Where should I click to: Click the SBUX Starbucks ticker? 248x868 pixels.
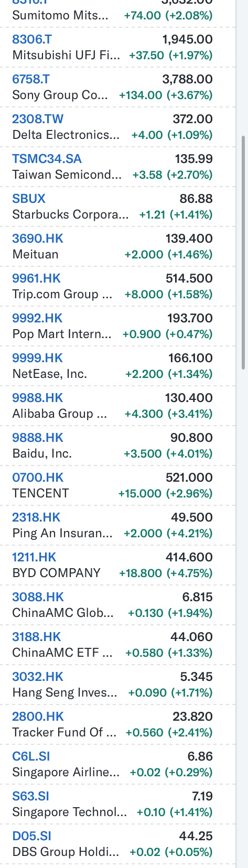[29, 199]
